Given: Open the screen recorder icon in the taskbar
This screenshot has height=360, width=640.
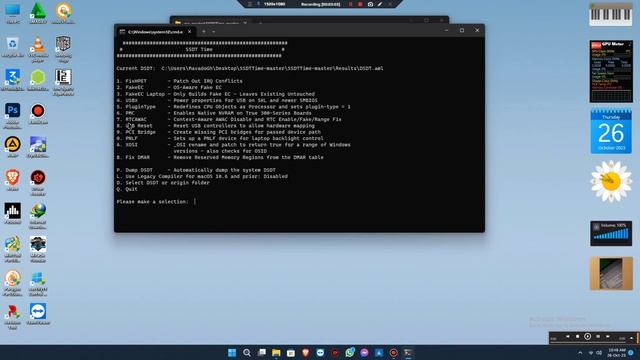Looking at the screenshot, I should point(393,353).
